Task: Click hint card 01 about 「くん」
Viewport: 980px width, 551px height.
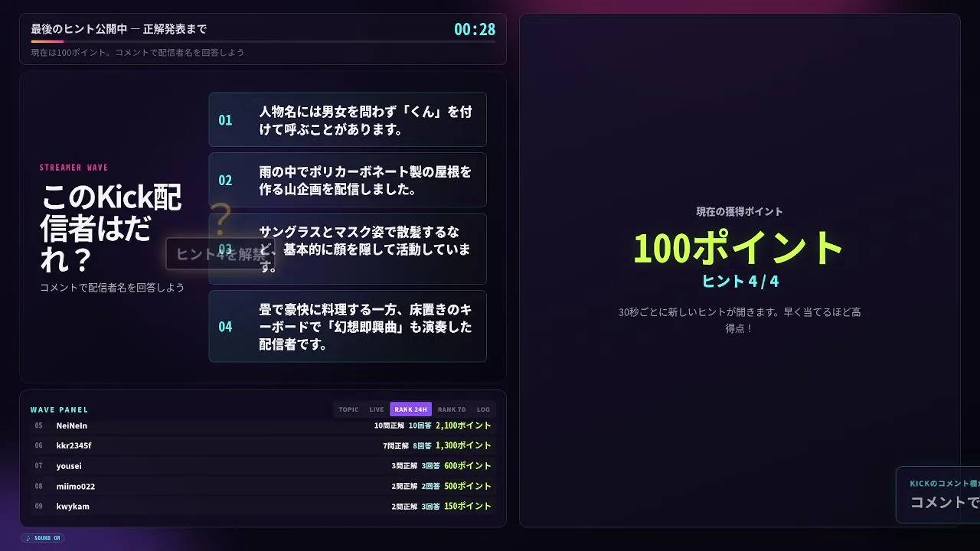Action: [x=348, y=120]
